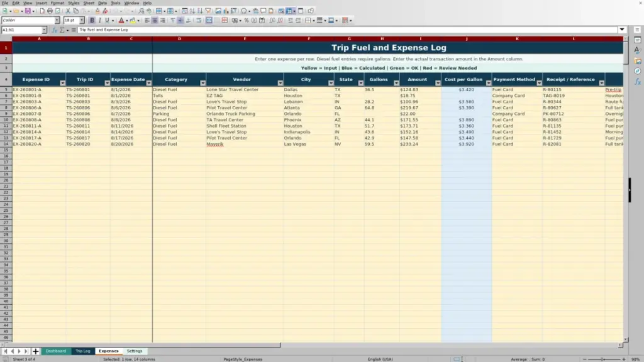Click the Save document icon

(28, 11)
